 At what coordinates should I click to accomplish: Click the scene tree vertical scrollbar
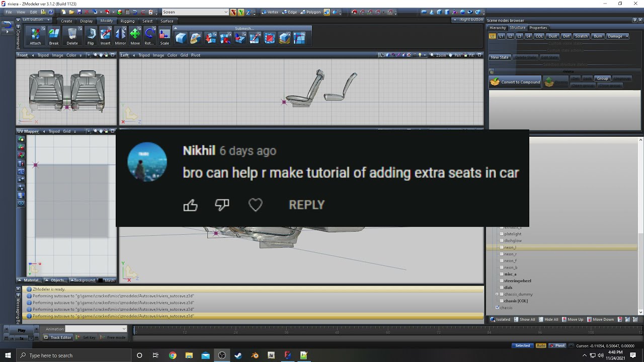(x=640, y=225)
